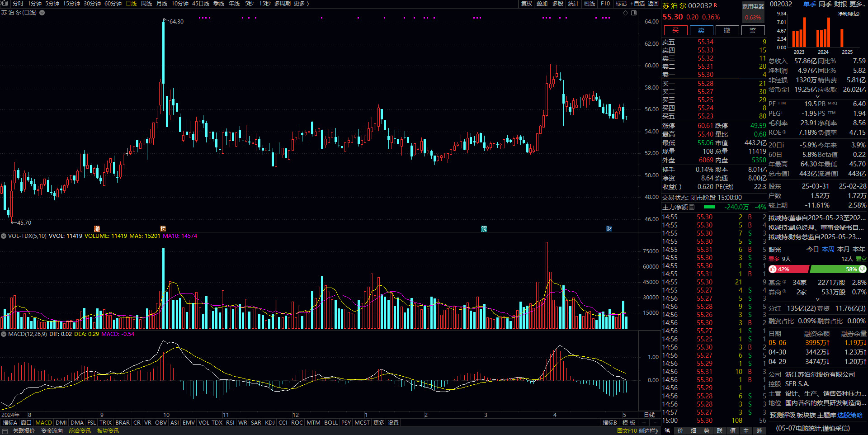Image resolution: width=868 pixels, height=435 pixels.
Task: Select 同季 financial view
Action: tap(825, 4)
